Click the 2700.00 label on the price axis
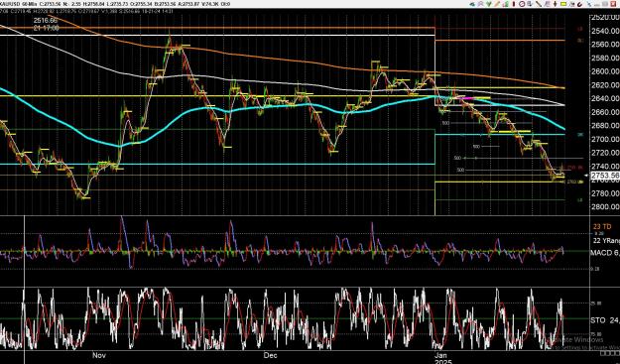This screenshot has width=620, height=364. pos(605,139)
